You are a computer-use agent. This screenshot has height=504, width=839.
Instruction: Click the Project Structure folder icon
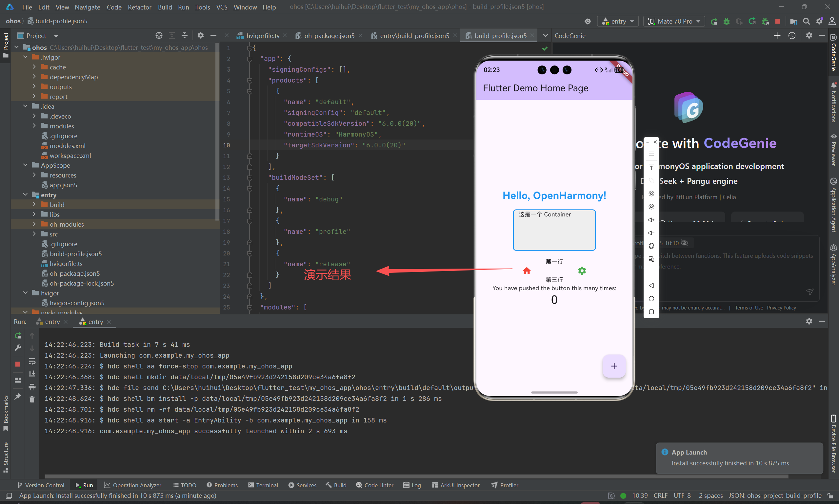coord(793,21)
